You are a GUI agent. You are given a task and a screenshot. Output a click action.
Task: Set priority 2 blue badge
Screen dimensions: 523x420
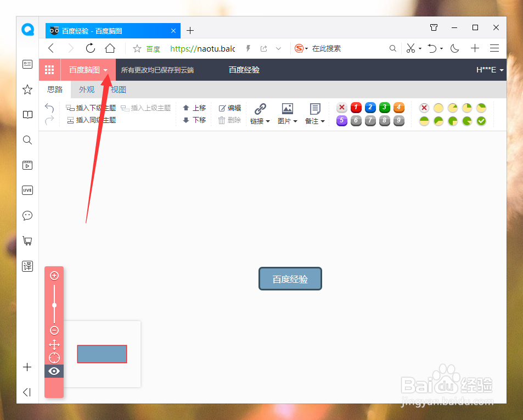(370, 108)
